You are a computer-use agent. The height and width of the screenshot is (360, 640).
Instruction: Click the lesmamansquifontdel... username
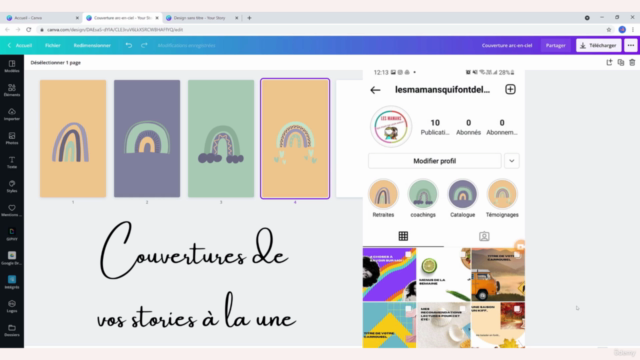pyautogui.click(x=442, y=89)
